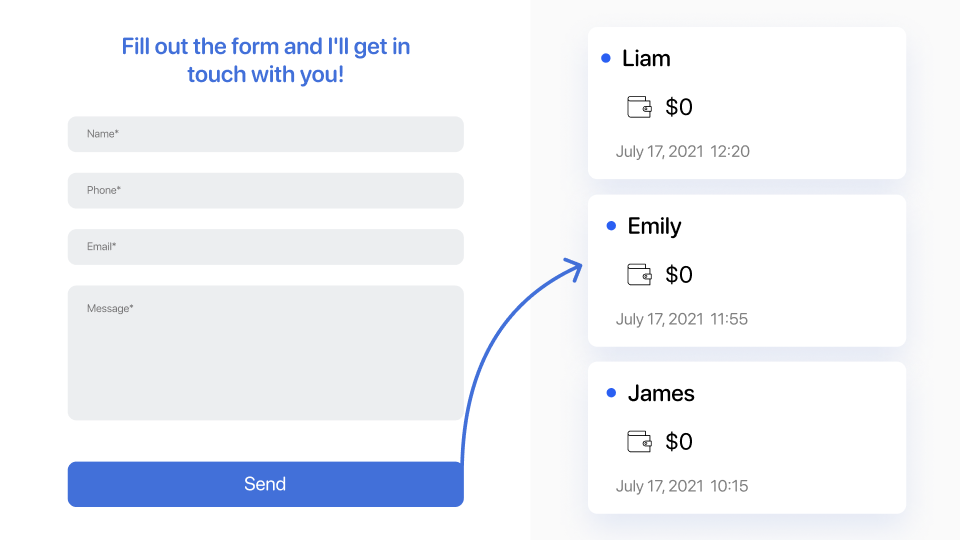Click the blue status dot beside James

click(611, 393)
